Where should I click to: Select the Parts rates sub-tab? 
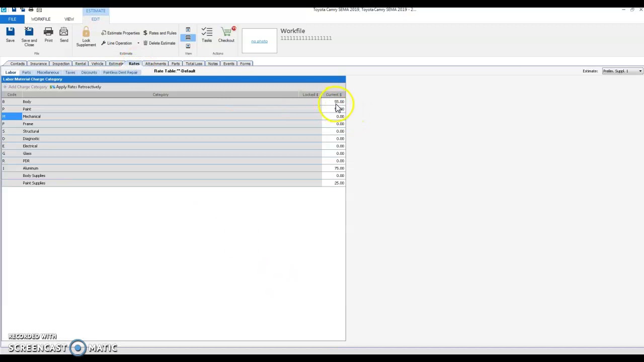point(26,72)
